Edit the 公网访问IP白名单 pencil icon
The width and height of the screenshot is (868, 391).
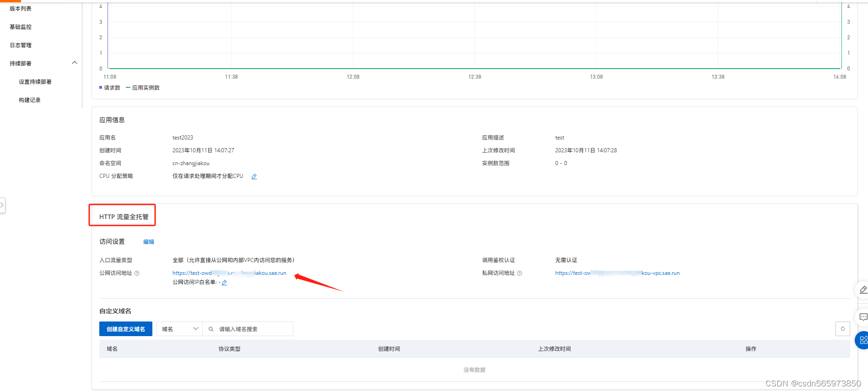(224, 283)
